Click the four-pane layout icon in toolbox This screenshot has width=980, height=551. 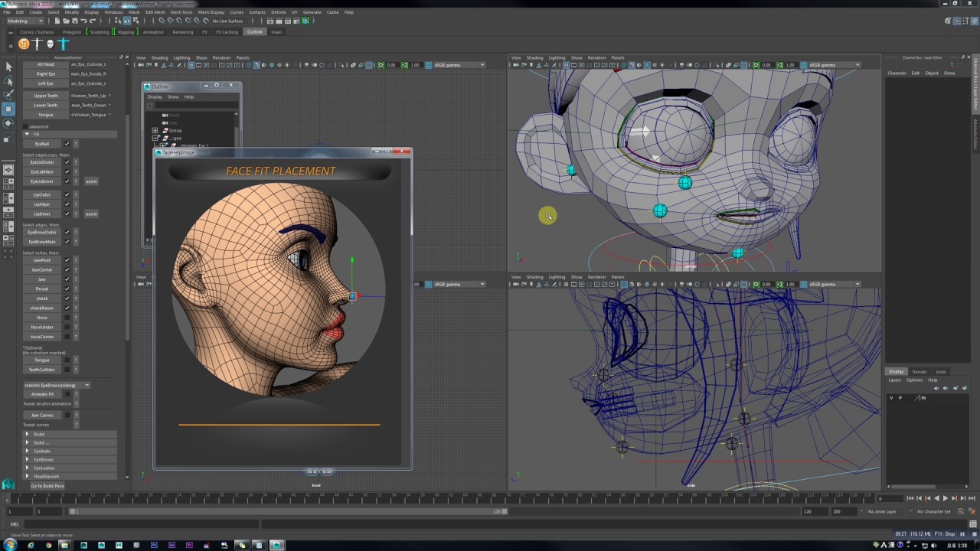(x=8, y=184)
